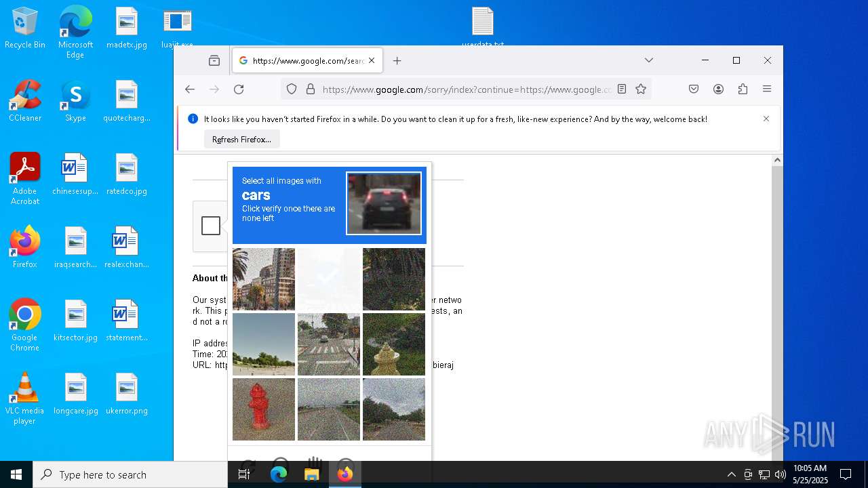Switch to Firefox taskbar button
Image resolution: width=868 pixels, height=488 pixels.
tap(344, 474)
